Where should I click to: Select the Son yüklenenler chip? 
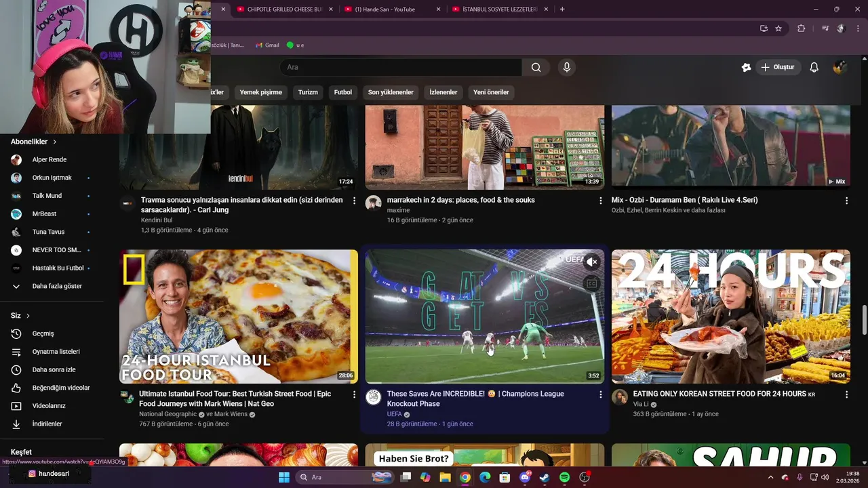coord(391,92)
